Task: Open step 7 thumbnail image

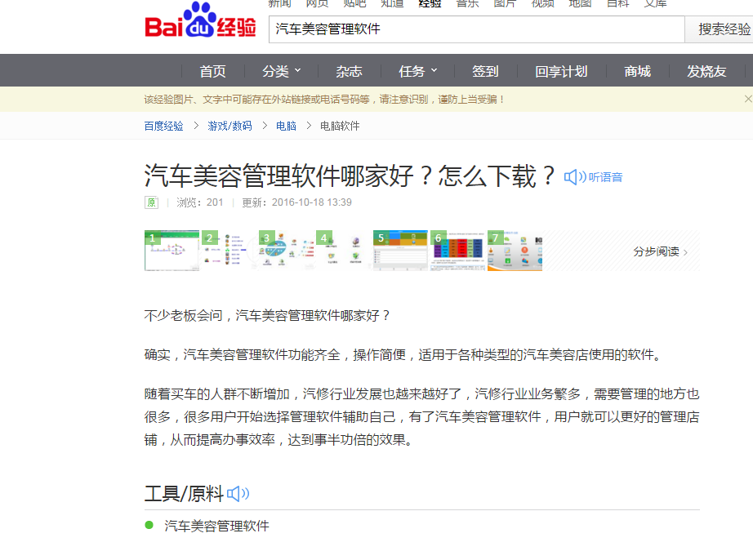Action: click(515, 251)
